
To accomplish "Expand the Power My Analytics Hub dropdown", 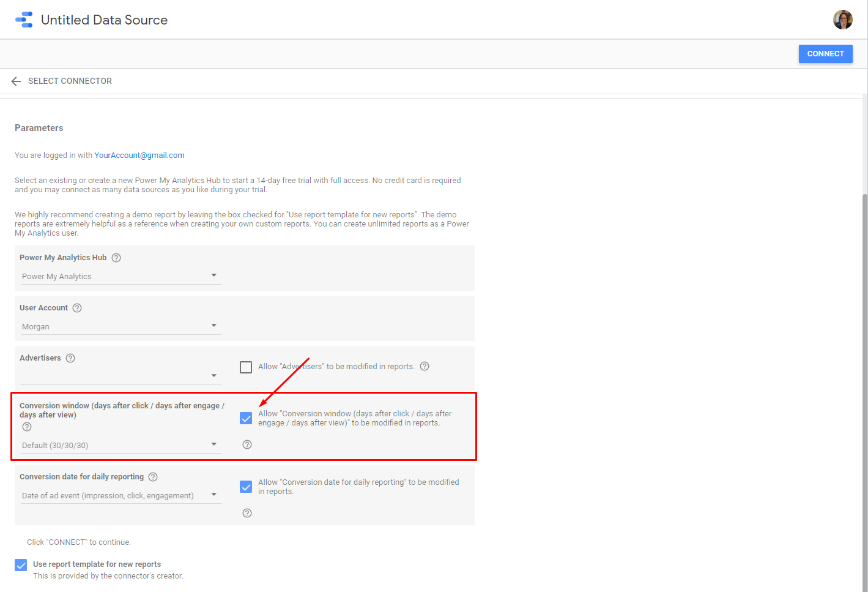I will (120, 276).
